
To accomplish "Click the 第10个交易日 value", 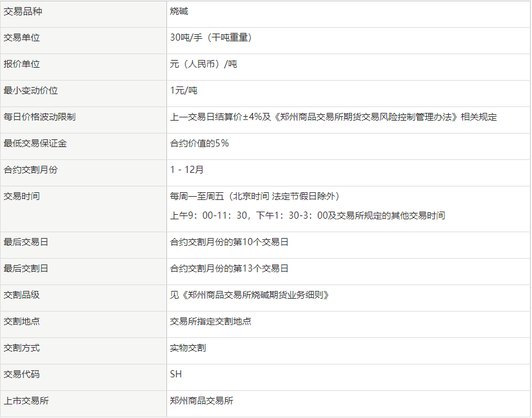I will coord(229,243).
